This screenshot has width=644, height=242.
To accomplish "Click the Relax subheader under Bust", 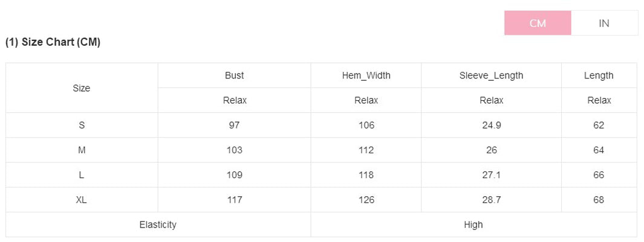I will coord(234,101).
